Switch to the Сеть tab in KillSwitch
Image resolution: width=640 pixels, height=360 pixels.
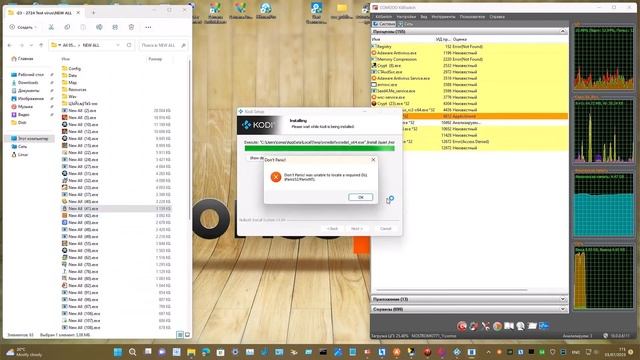[405, 24]
